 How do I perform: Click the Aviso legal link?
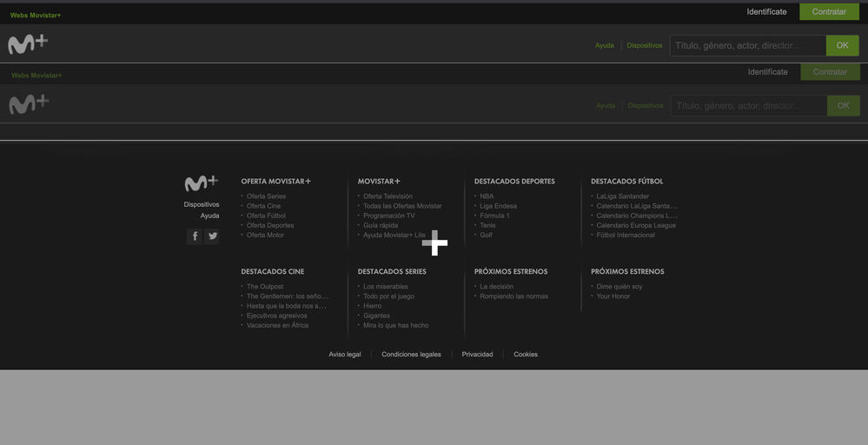(344, 355)
